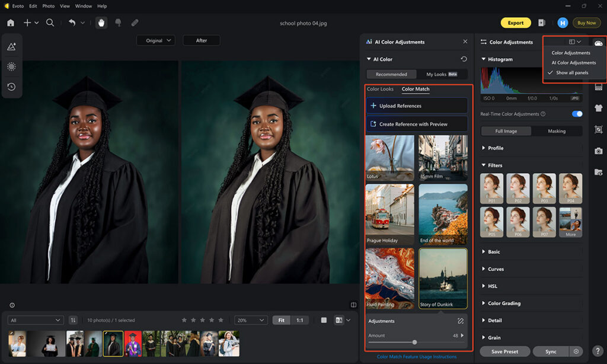The width and height of the screenshot is (607, 364).
Task: Click the Buy Now button
Action: pyautogui.click(x=586, y=23)
